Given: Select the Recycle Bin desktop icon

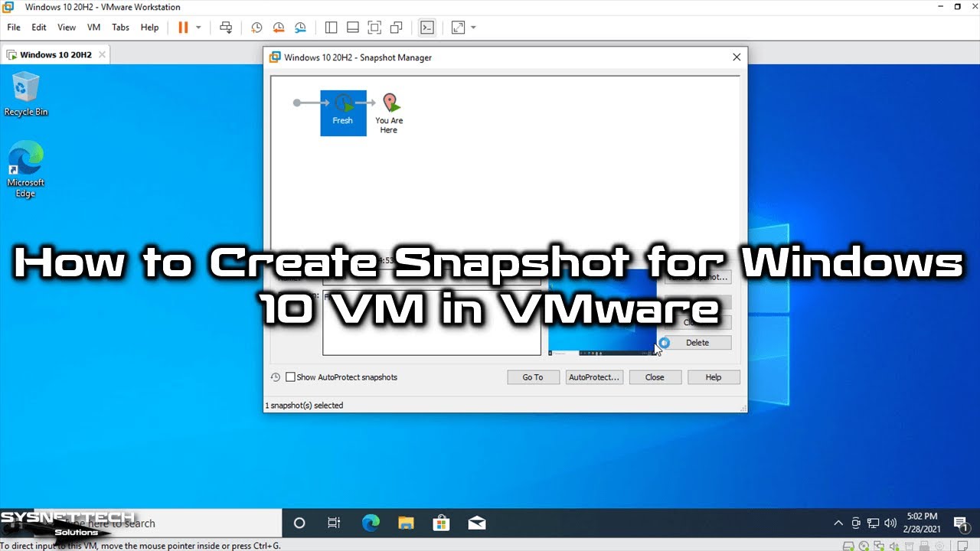Looking at the screenshot, I should (x=26, y=94).
